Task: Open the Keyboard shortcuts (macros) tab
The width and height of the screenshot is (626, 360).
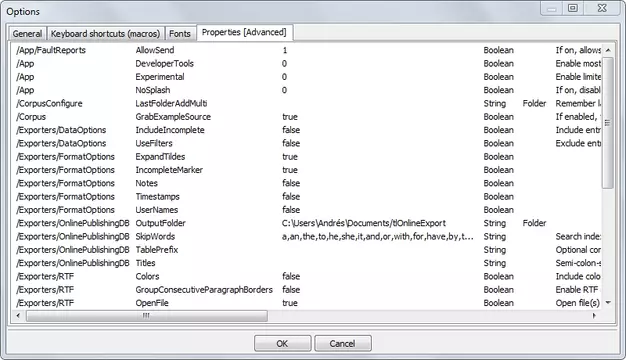Action: point(105,34)
